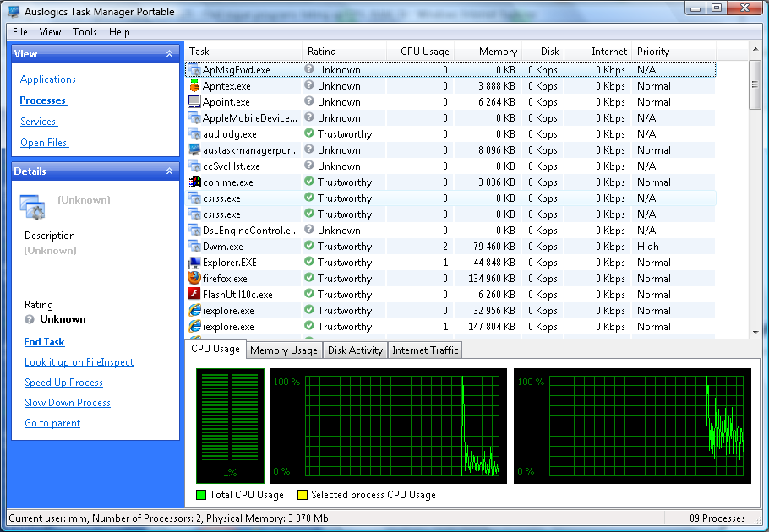
Task: Click the conime.exe icon
Action: point(194,182)
